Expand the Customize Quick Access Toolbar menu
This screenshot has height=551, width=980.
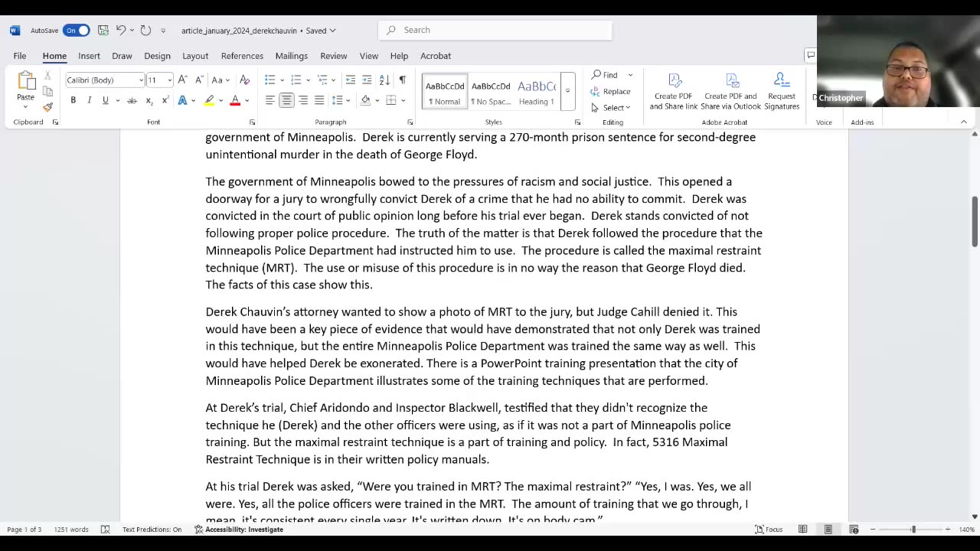(x=163, y=31)
